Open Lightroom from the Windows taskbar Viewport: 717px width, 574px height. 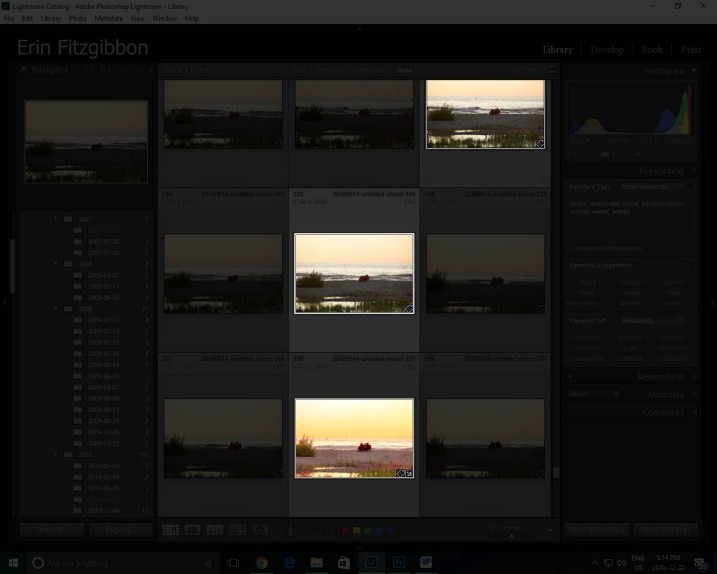pos(371,563)
